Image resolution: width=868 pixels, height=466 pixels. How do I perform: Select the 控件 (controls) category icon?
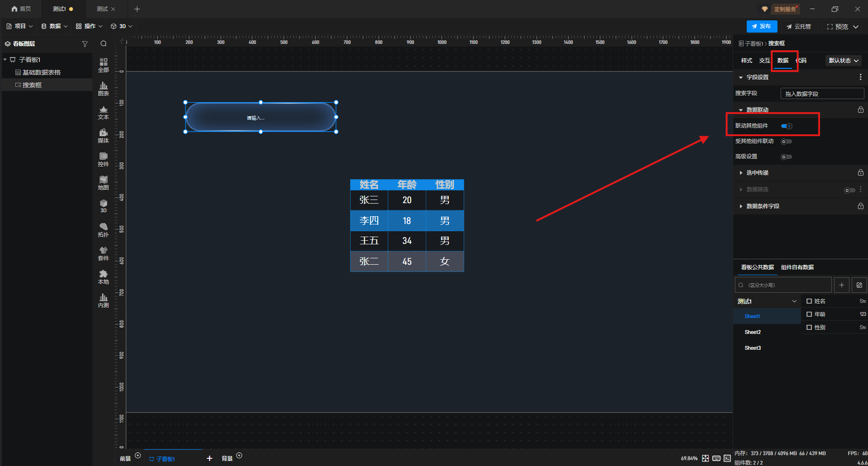[x=103, y=159]
